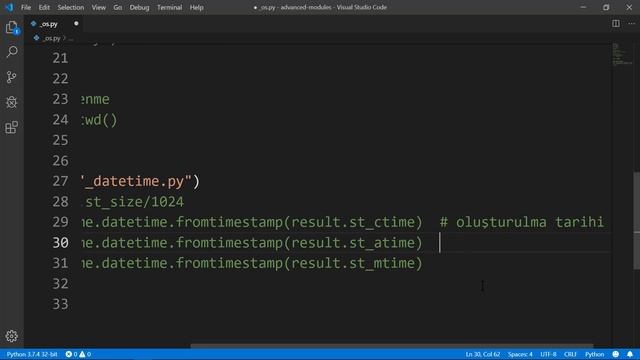This screenshot has height=360, width=640.
Task: Click line number 27 in gutter
Action: click(x=60, y=181)
